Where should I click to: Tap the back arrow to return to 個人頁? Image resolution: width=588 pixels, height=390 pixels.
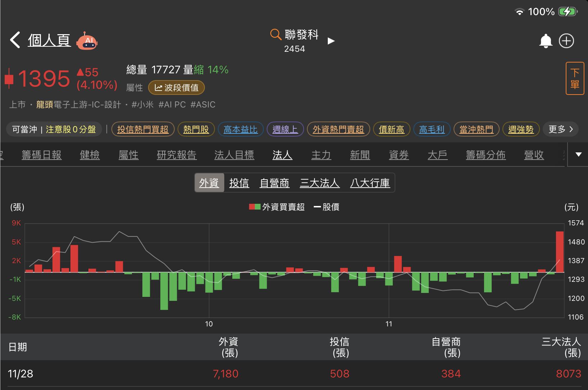[15, 40]
